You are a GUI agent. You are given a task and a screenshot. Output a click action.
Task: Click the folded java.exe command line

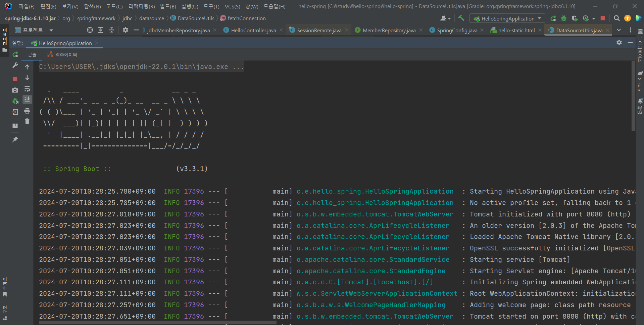(141, 67)
